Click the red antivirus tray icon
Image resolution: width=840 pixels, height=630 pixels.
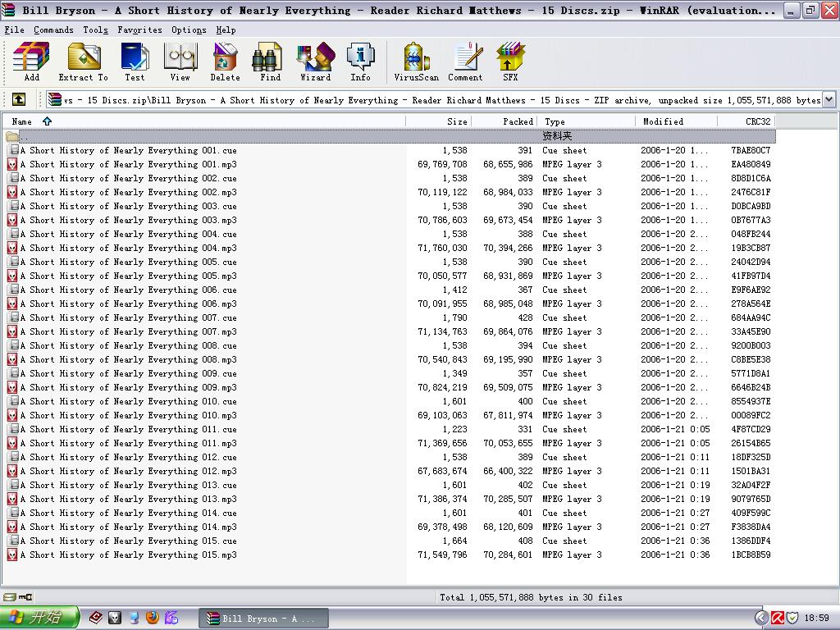(x=778, y=618)
